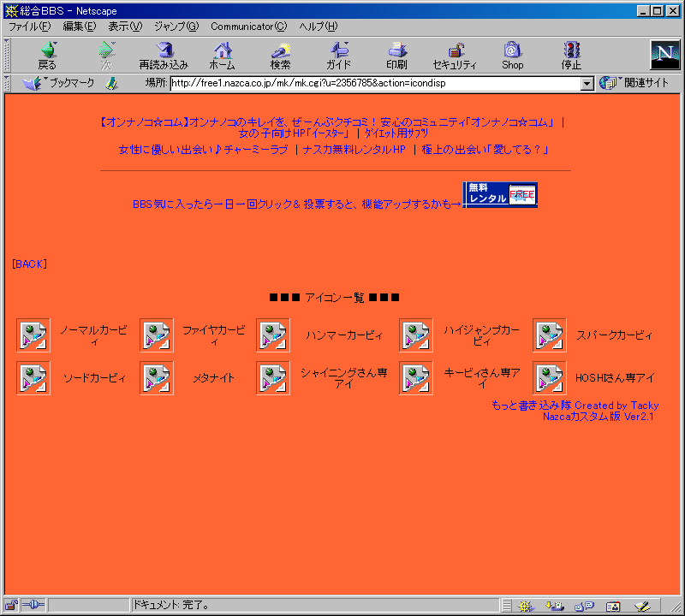
Task: Click the HOSHIさん専アイ icon image
Action: (550, 378)
